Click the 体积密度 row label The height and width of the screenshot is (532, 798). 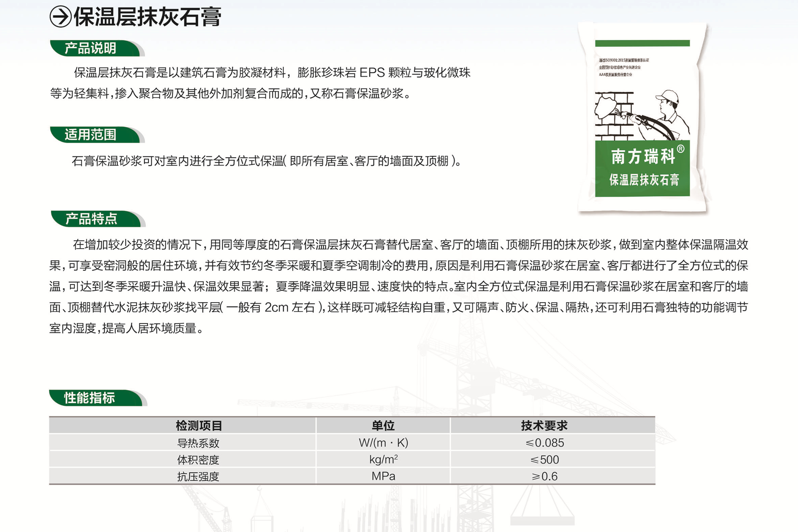point(198,460)
